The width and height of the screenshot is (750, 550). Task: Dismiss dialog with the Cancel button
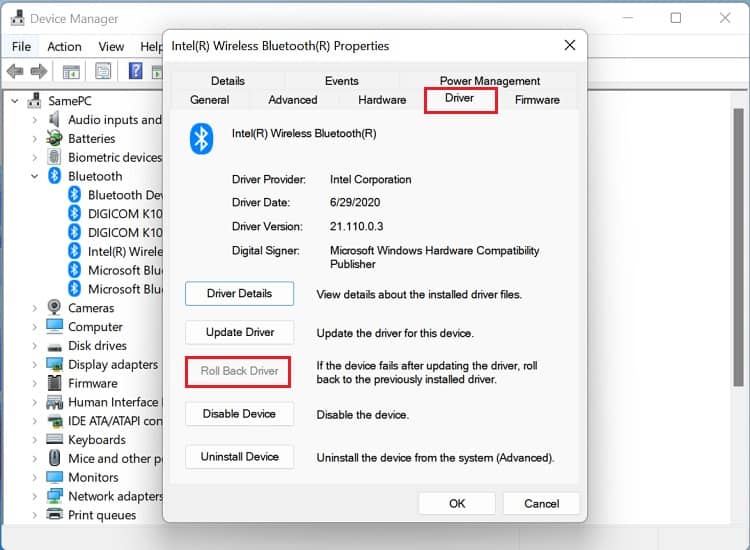pos(541,504)
